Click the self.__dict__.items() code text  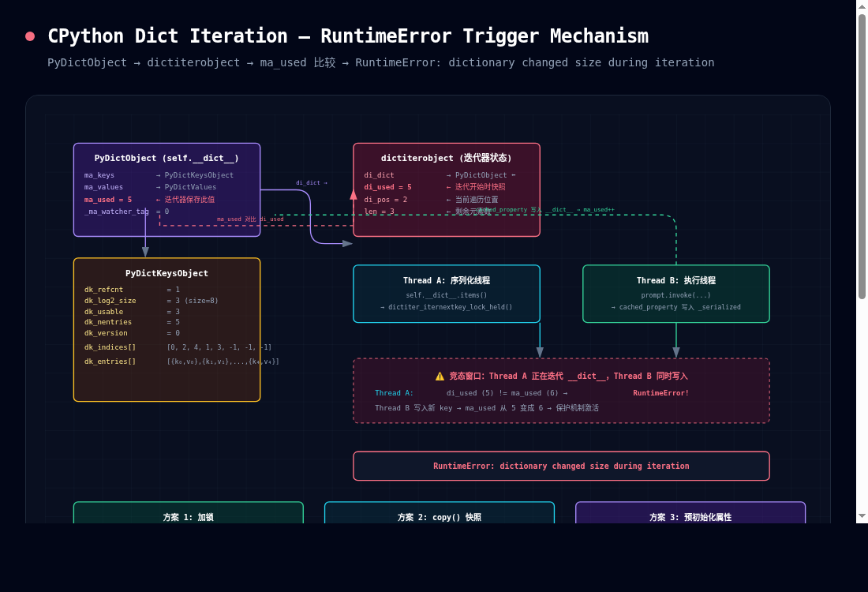(x=446, y=295)
